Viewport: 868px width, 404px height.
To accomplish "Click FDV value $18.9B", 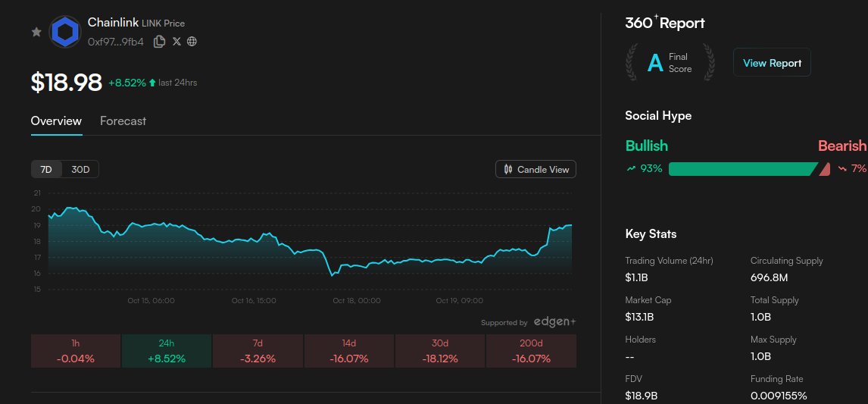I will coord(641,396).
